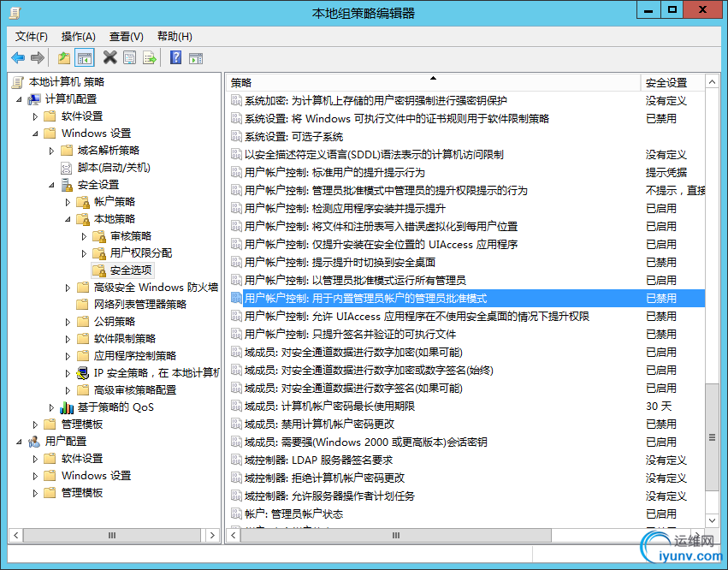The image size is (728, 570).
Task: Open the 文件(F) menu
Action: [x=31, y=36]
